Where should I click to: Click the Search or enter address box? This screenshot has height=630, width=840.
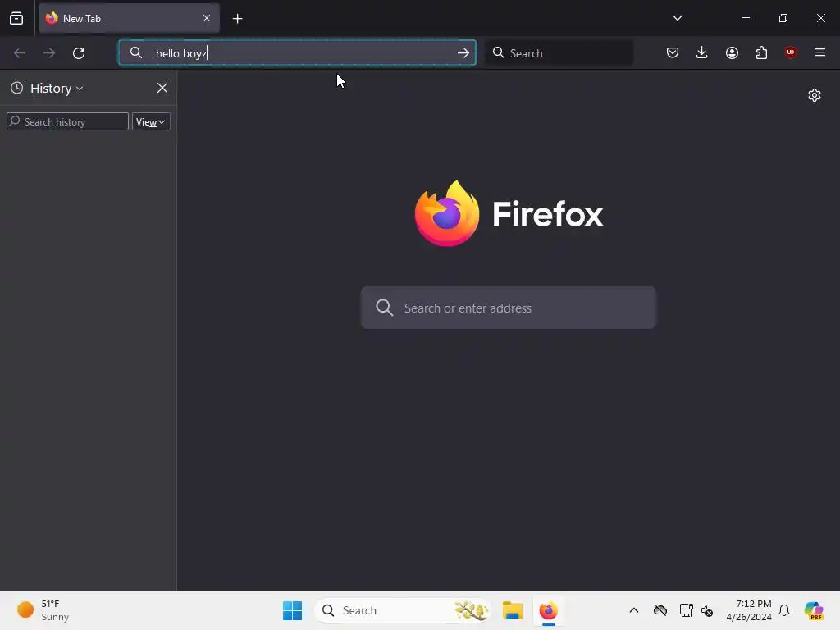click(x=509, y=308)
